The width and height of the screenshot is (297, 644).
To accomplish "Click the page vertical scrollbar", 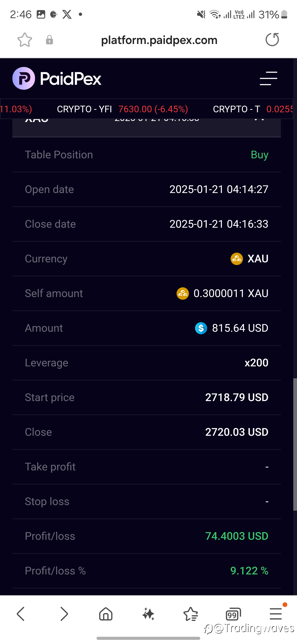I will pyautogui.click(x=295, y=444).
